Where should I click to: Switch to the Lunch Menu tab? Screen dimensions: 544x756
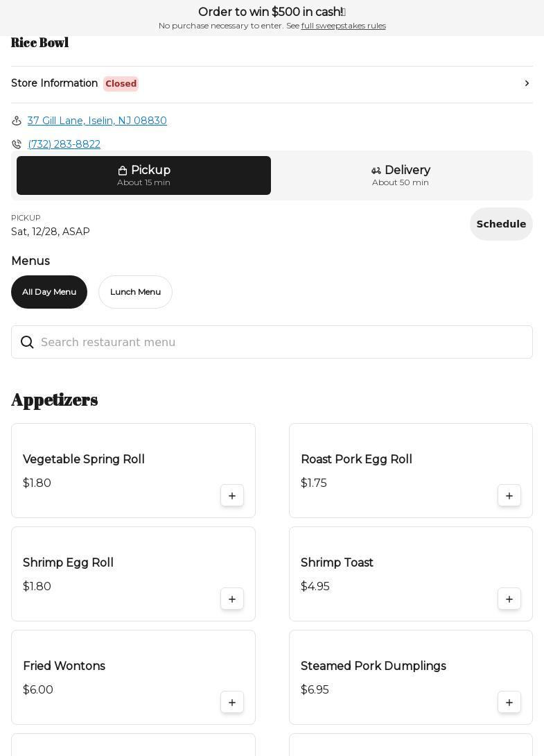[135, 292]
